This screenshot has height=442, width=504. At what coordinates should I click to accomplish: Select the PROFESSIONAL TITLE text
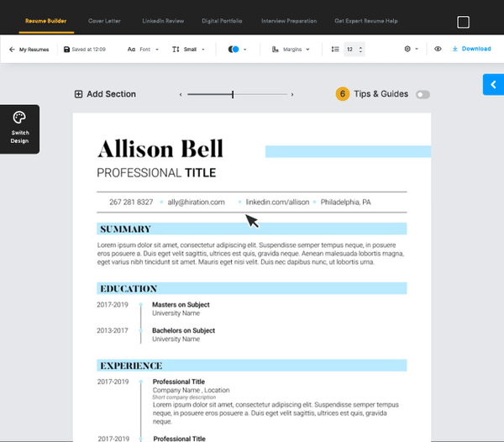coord(156,173)
